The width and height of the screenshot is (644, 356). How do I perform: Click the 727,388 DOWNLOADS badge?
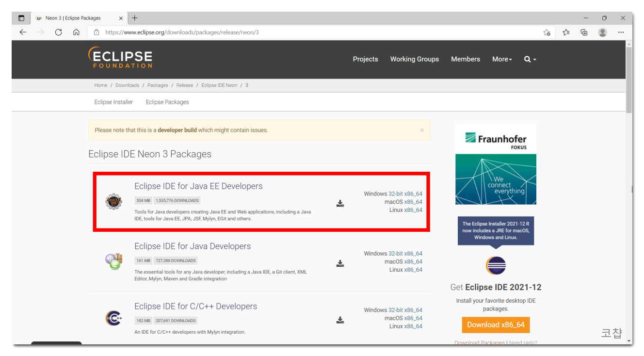176,260
